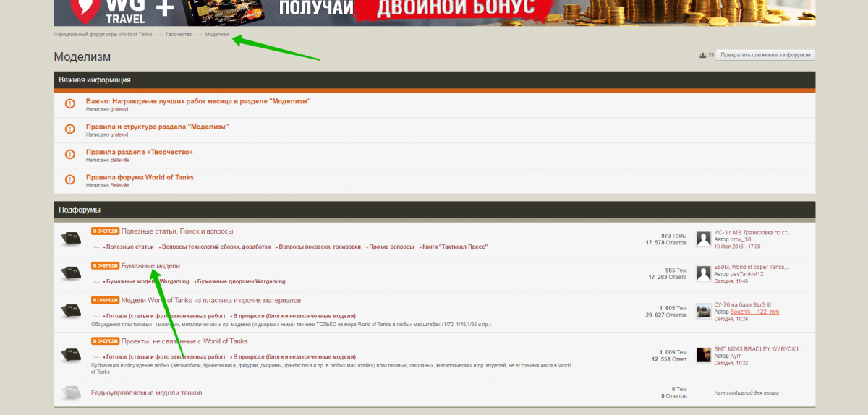Click the alert icon next to Награждение лучших работ

pyautogui.click(x=69, y=104)
